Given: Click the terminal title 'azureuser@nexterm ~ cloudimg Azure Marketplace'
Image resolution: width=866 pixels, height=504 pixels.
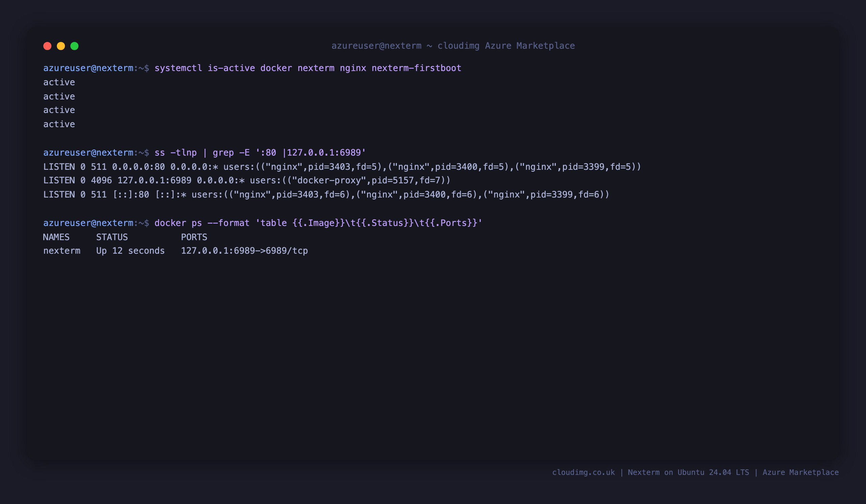Looking at the screenshot, I should 453,46.
